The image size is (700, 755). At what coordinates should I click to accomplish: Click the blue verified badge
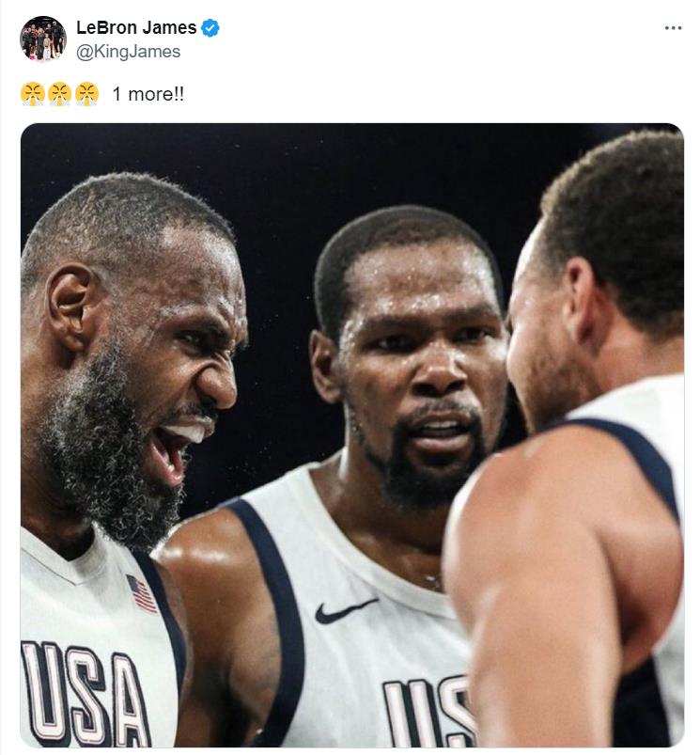(x=210, y=28)
